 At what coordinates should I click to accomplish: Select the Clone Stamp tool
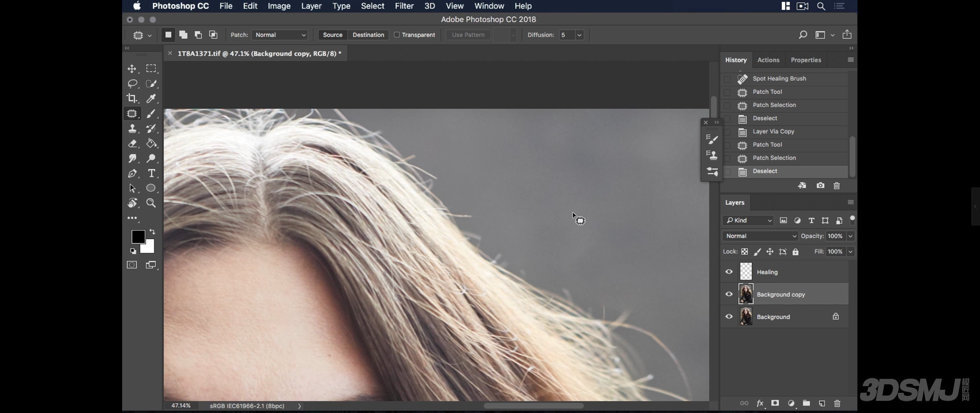coord(132,128)
